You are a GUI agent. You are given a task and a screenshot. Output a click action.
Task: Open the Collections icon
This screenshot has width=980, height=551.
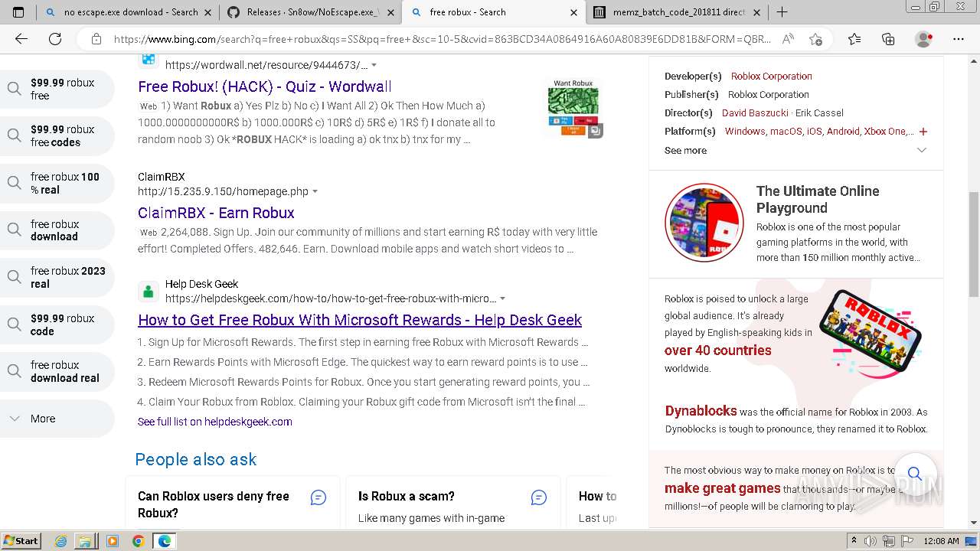click(x=888, y=39)
